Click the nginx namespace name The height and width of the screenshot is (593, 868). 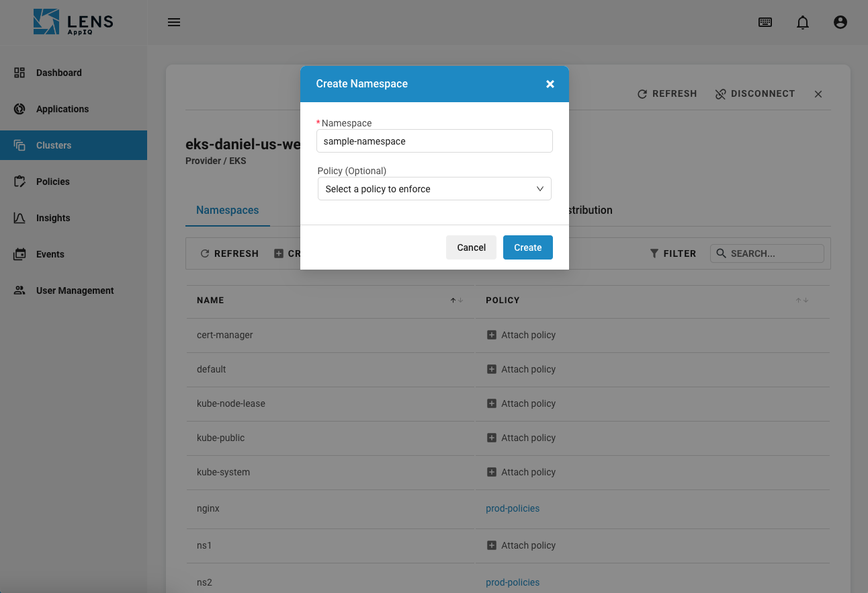(208, 508)
